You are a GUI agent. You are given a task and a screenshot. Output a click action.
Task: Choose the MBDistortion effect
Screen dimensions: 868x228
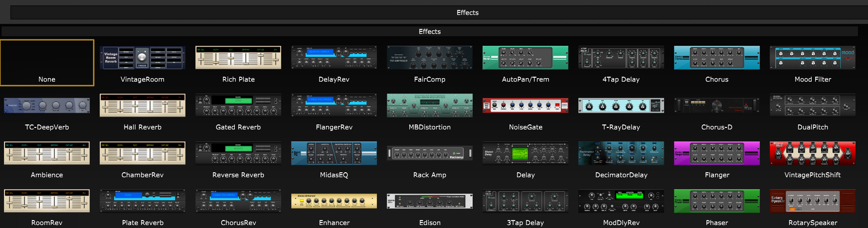pos(430,111)
